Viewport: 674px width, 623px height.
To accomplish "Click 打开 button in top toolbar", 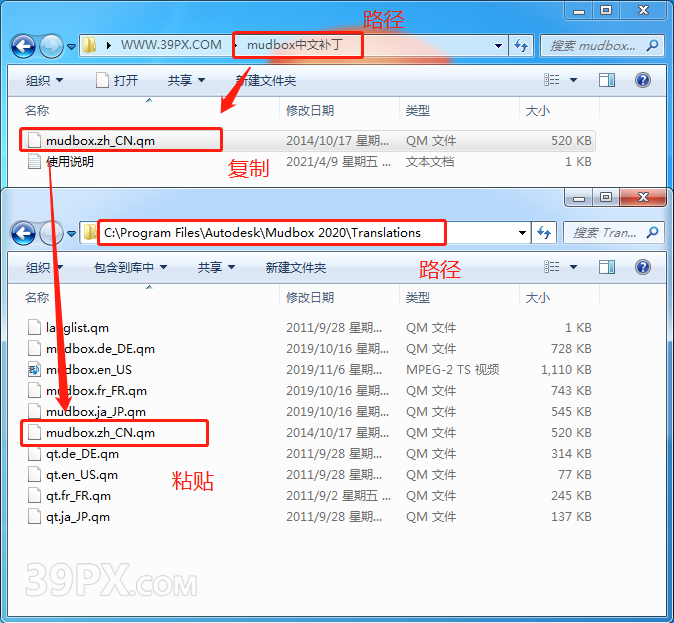I will tap(117, 80).
